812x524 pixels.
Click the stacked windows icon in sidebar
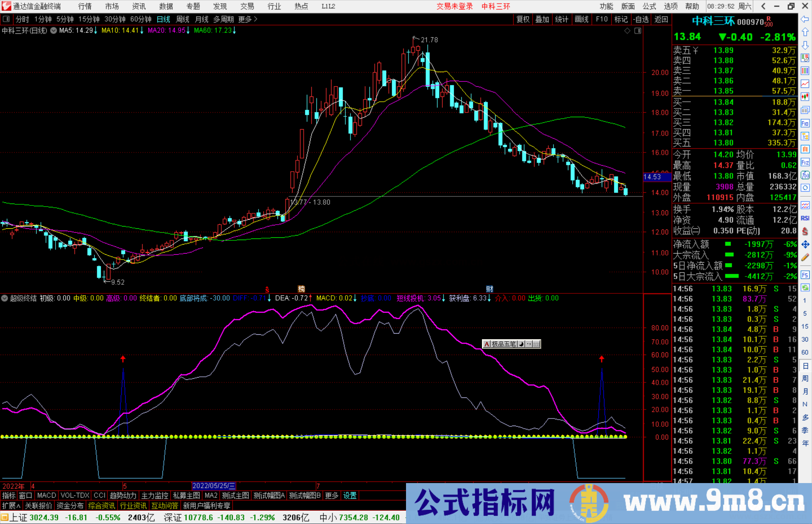tap(805, 110)
